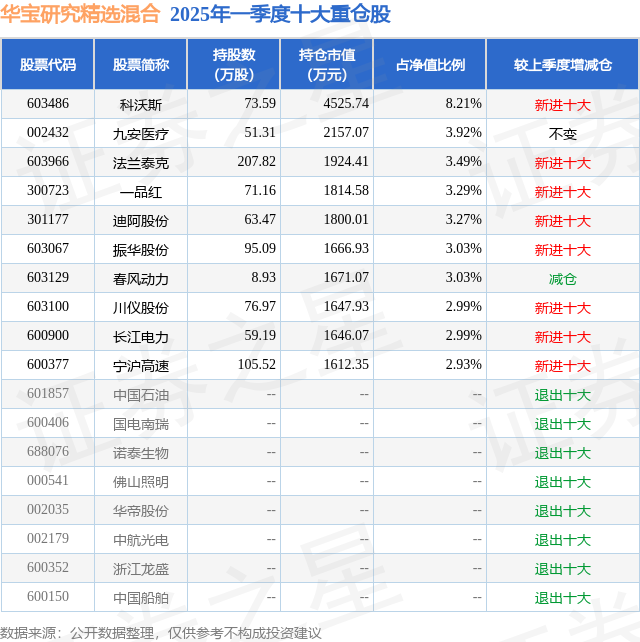Select stock name 科沃斯
The width and height of the screenshot is (640, 642).
141,105
